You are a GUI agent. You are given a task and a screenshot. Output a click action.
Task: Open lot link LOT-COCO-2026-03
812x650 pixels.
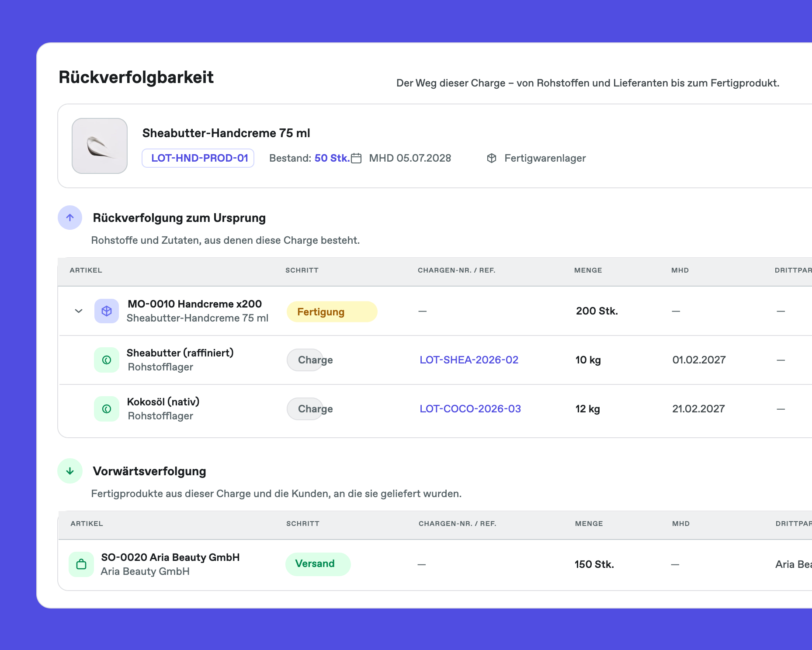470,409
